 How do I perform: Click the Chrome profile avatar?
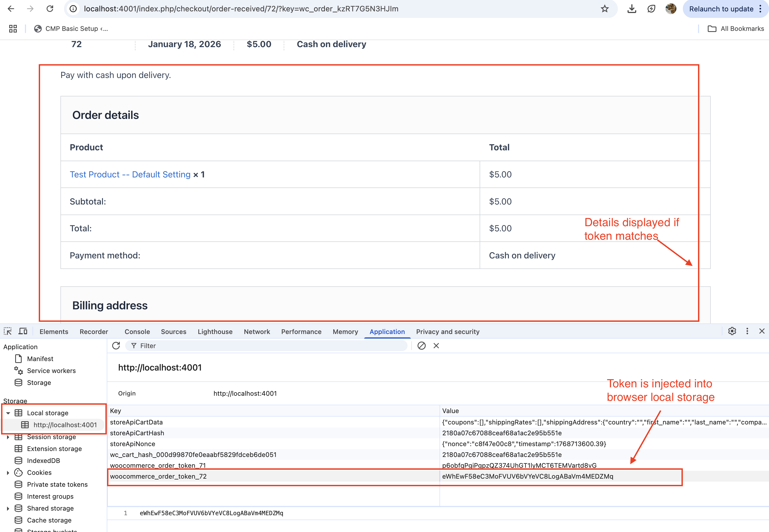coord(671,9)
